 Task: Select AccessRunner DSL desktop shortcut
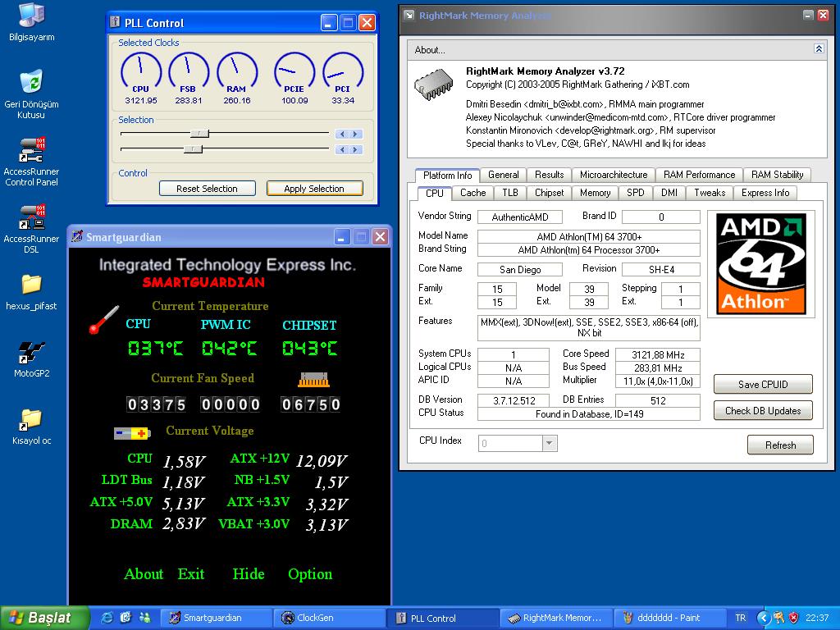(x=31, y=230)
